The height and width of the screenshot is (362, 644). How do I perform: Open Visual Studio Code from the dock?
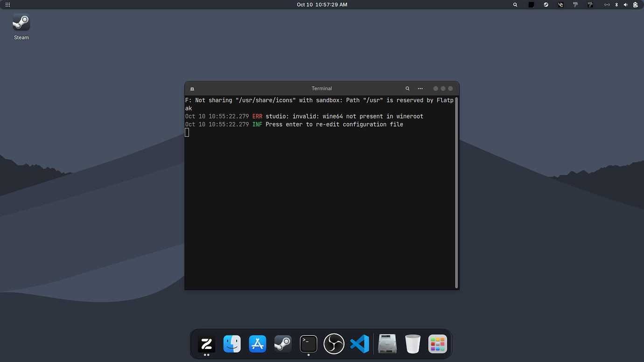pyautogui.click(x=359, y=344)
